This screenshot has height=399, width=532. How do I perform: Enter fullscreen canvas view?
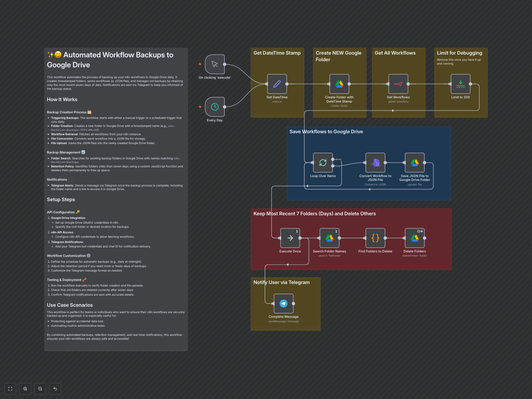tap(10, 388)
